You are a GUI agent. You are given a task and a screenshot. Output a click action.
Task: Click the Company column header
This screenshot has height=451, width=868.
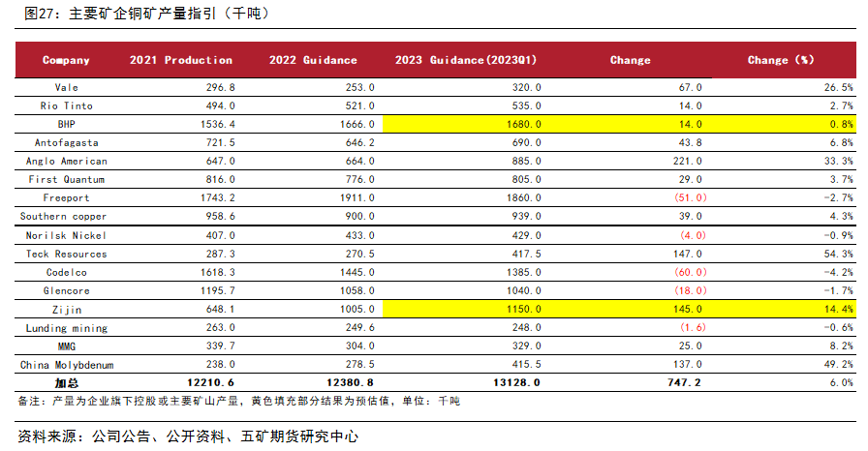tap(66, 60)
